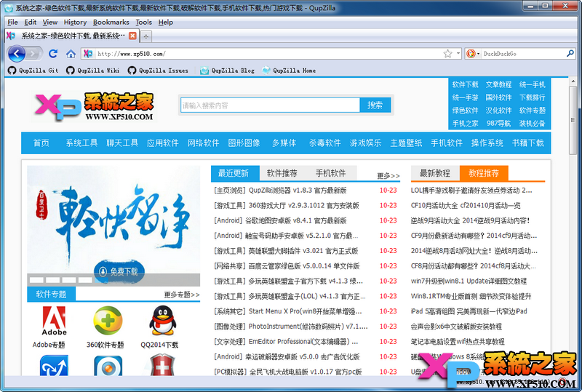Open win7升级到win8.1 Update tutorial link
This screenshot has height=392, width=582.
point(469,281)
